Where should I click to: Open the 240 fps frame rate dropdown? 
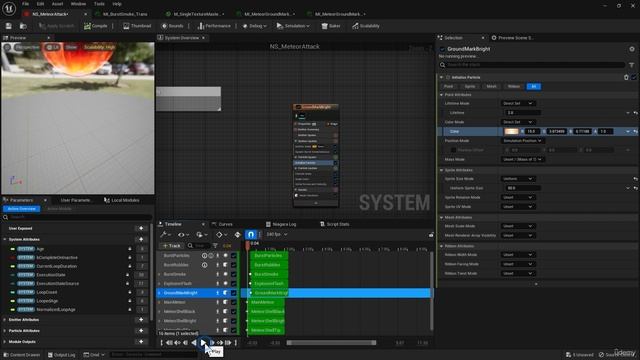click(x=277, y=234)
